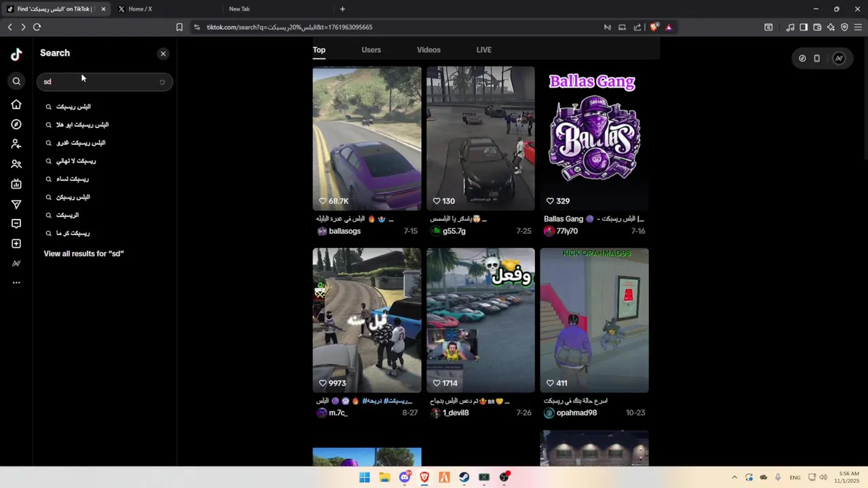Click the Get App phone icon
The height and width of the screenshot is (488, 868).
pos(817,58)
